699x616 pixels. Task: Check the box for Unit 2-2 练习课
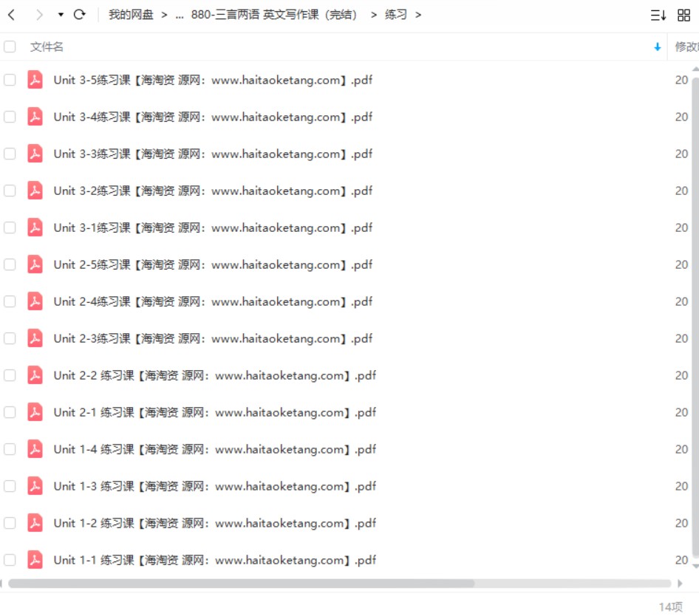(10, 376)
